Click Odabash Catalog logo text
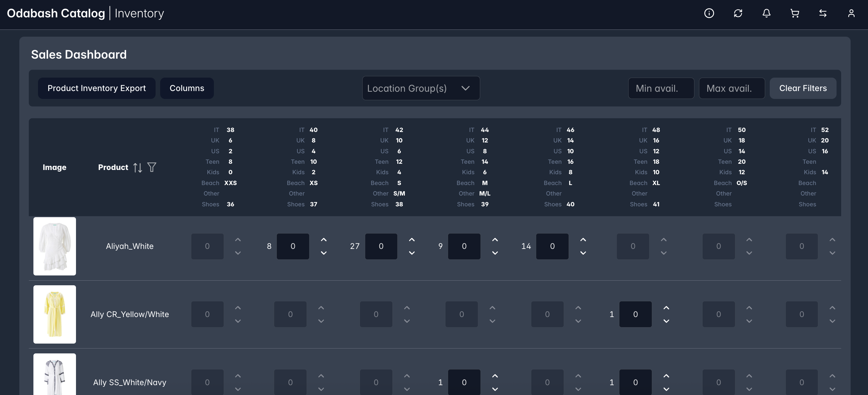Image resolution: width=868 pixels, height=395 pixels. tap(56, 13)
